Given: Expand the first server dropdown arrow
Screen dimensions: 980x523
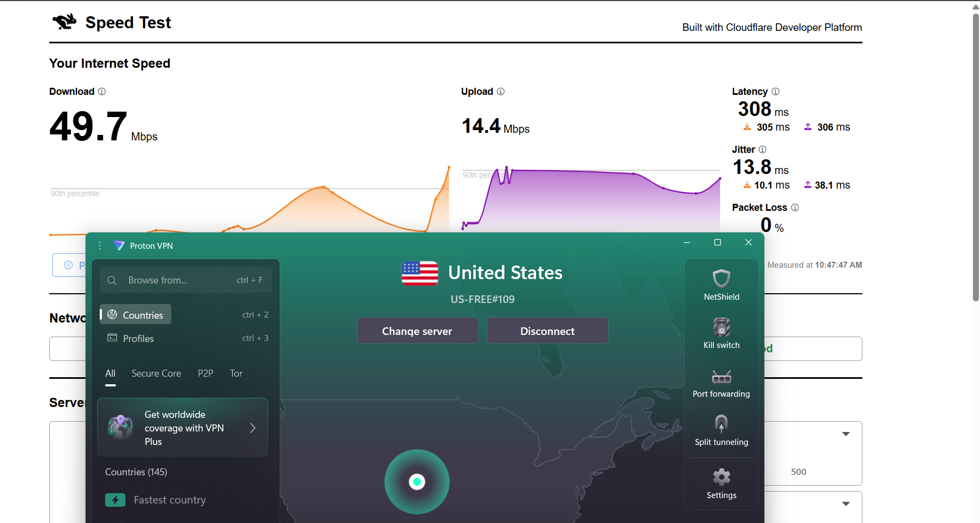Looking at the screenshot, I should tap(846, 434).
